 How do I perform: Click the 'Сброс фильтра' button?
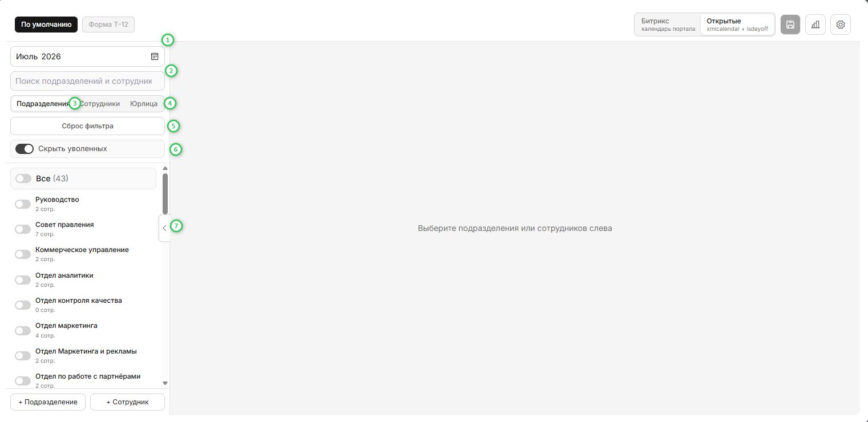[87, 126]
